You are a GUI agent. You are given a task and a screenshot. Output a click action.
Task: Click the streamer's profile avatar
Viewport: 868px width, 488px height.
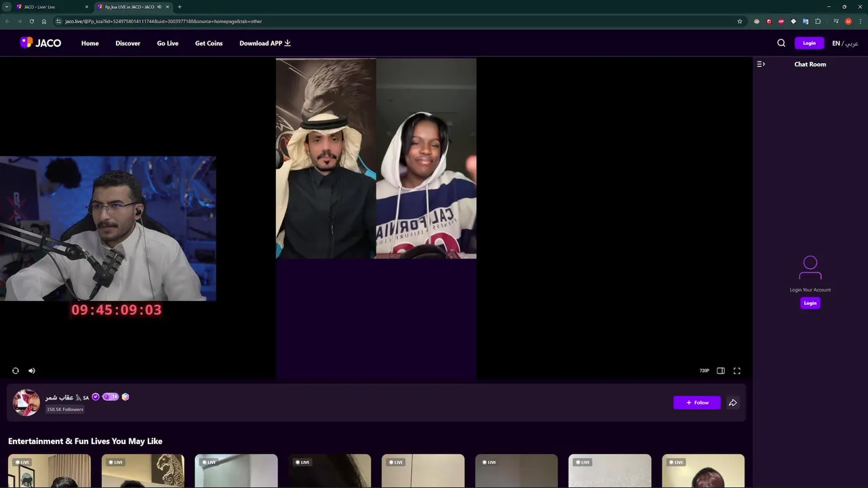(x=26, y=403)
